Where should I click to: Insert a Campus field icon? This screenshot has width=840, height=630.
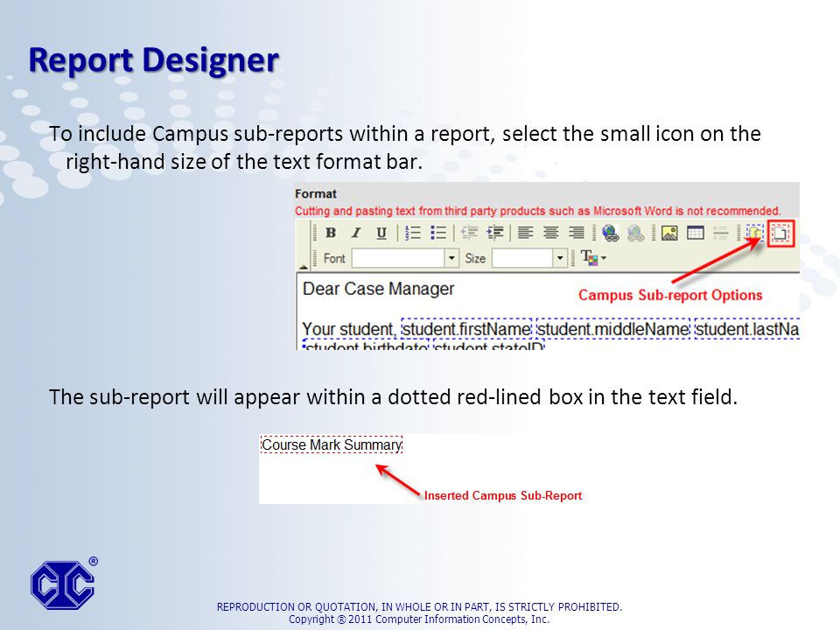coord(754,233)
